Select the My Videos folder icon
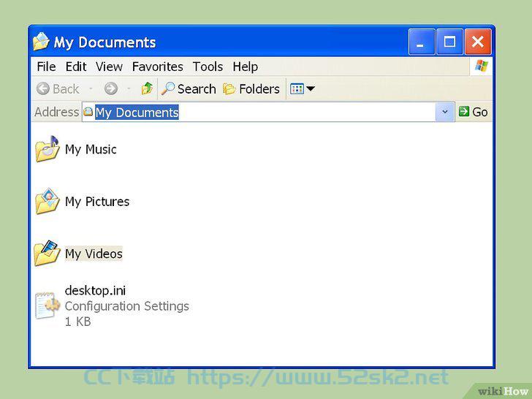532x399 pixels. tap(47, 253)
